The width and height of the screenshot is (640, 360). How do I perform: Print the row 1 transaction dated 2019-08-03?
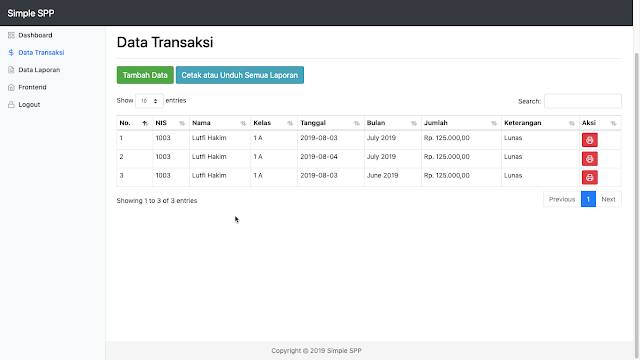[589, 140]
